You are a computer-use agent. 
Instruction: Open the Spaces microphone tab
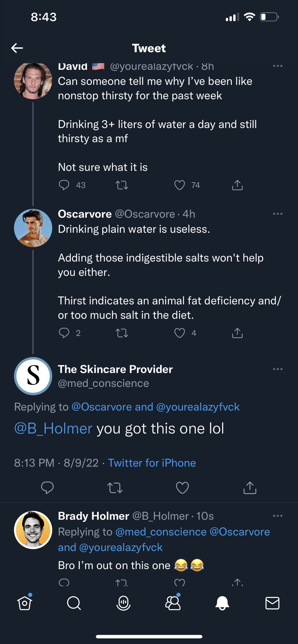pyautogui.click(x=123, y=603)
